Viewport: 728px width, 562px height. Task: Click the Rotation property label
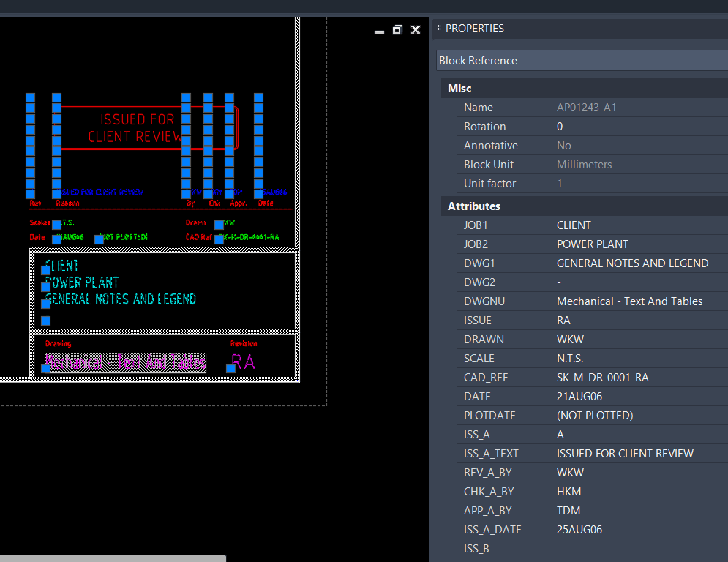point(484,127)
